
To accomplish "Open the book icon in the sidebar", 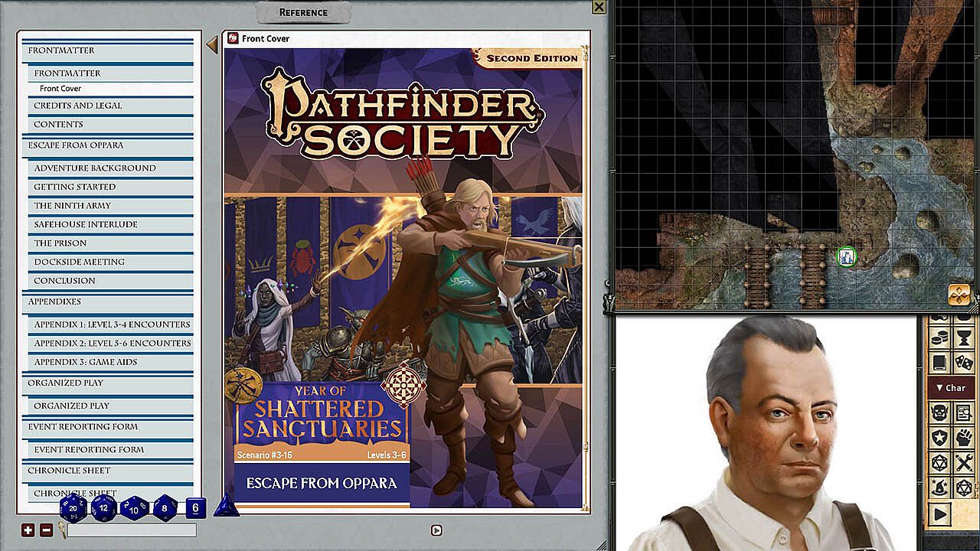I will point(940,362).
